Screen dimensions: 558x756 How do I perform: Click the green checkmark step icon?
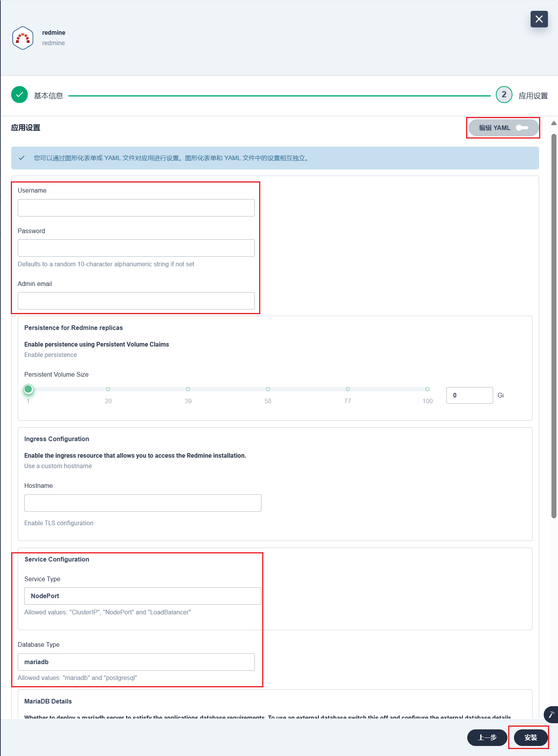[19, 95]
